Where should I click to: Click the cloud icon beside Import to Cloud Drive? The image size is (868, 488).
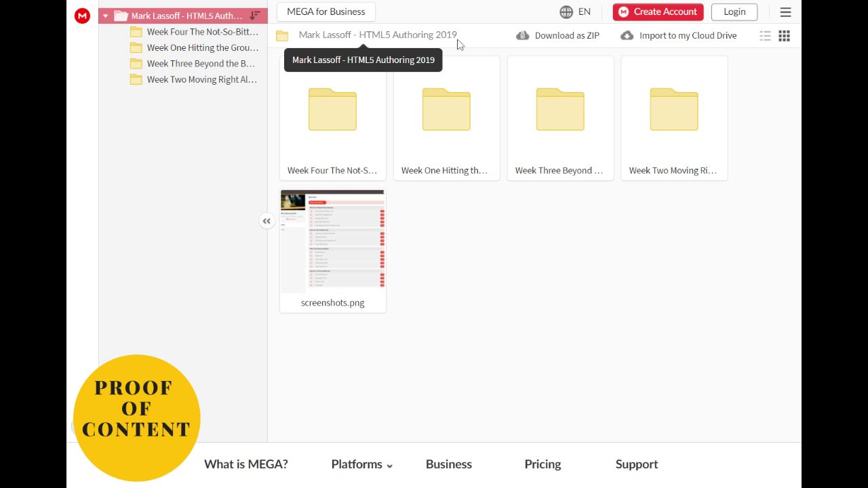pos(627,35)
